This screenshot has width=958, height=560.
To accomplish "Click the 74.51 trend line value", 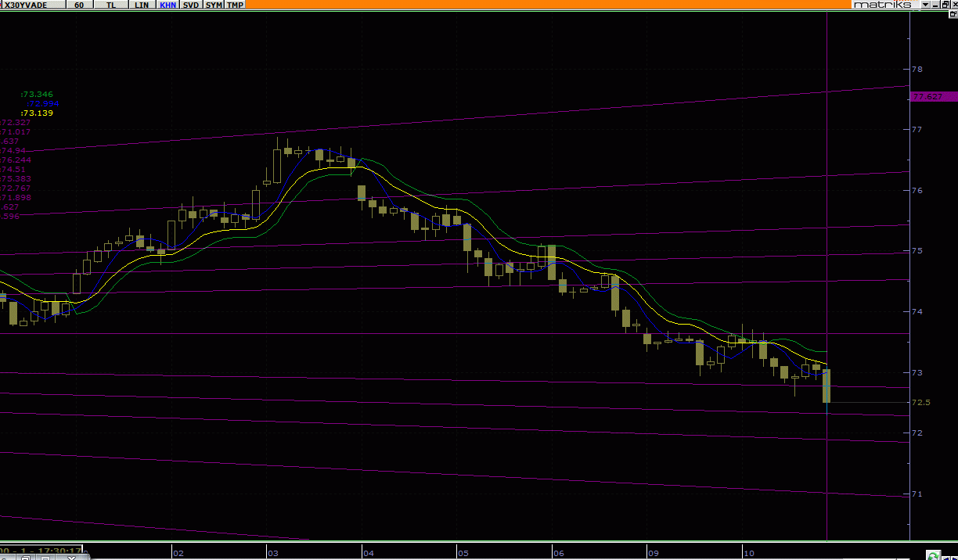I will click(13, 169).
